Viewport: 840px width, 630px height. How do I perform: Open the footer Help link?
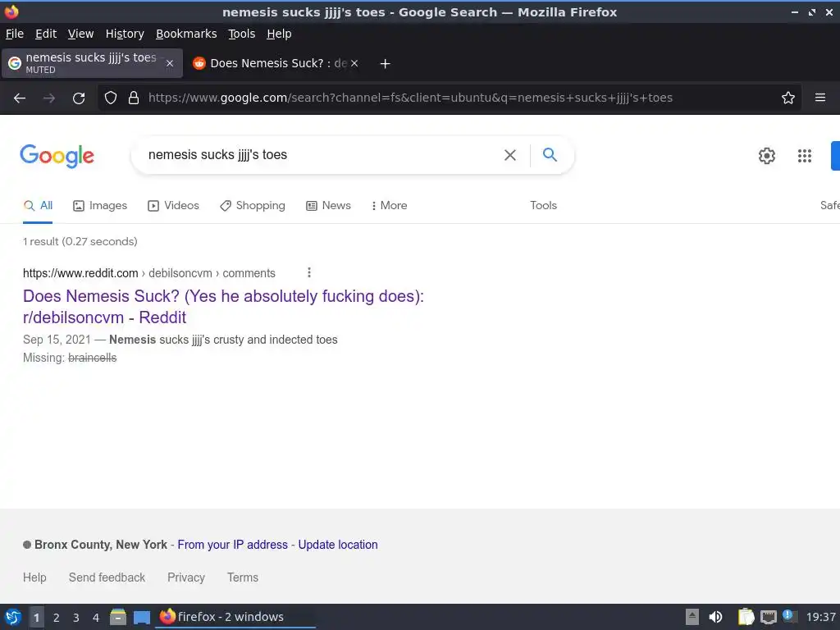34,577
